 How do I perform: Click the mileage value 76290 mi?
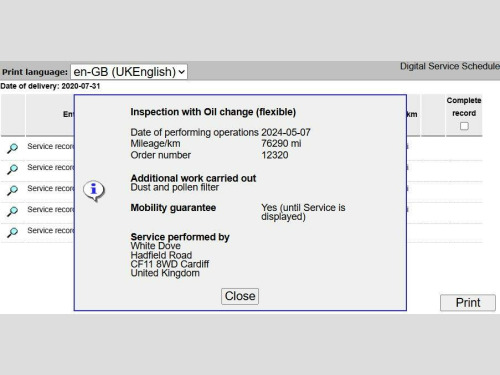pyautogui.click(x=281, y=144)
